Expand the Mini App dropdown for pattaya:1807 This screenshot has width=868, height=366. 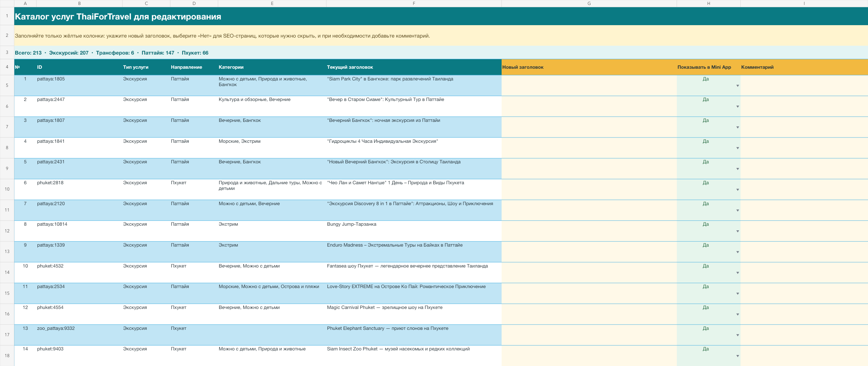click(737, 127)
